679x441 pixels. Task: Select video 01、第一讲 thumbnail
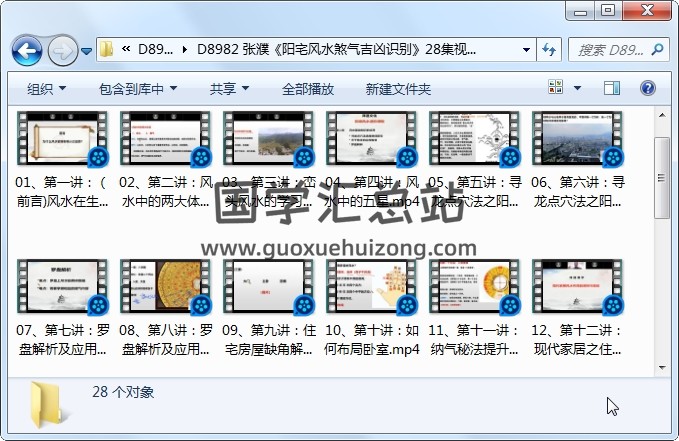(x=62, y=139)
